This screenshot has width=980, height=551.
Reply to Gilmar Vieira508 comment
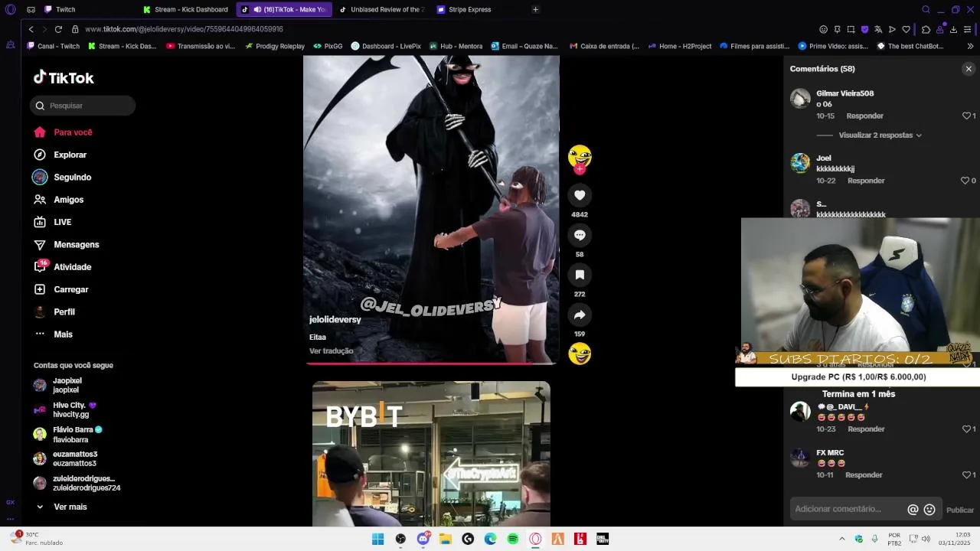[x=864, y=116]
